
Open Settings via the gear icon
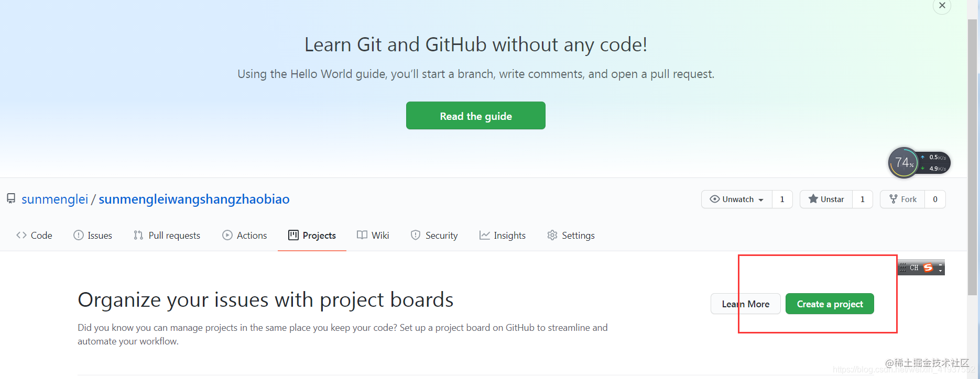point(552,235)
